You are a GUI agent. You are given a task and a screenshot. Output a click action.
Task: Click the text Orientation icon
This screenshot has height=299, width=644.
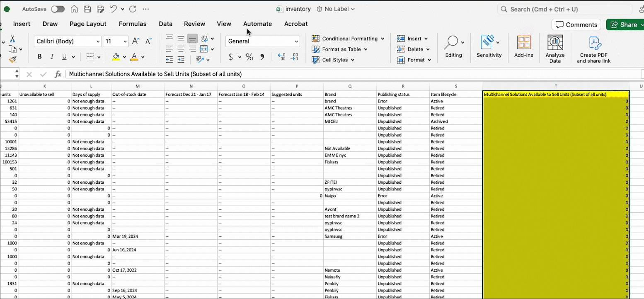(200, 60)
